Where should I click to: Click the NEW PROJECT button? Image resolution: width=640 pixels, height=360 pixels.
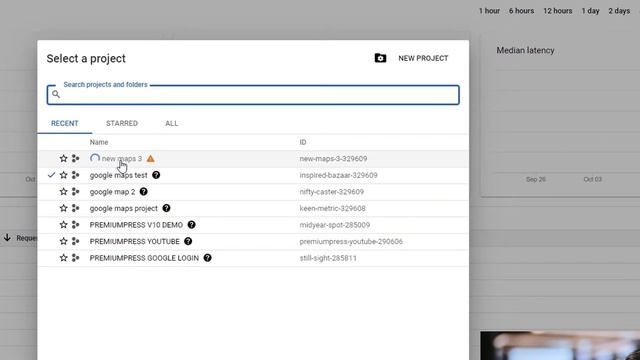pyautogui.click(x=423, y=58)
